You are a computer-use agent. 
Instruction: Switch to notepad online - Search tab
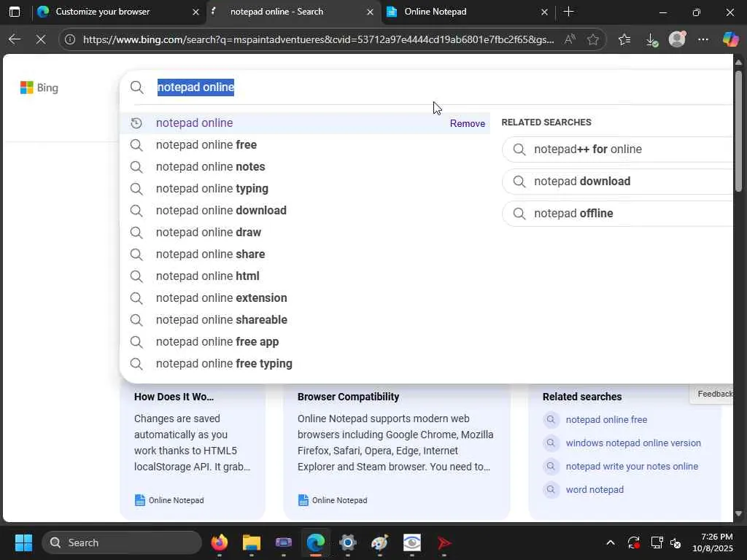pyautogui.click(x=293, y=12)
